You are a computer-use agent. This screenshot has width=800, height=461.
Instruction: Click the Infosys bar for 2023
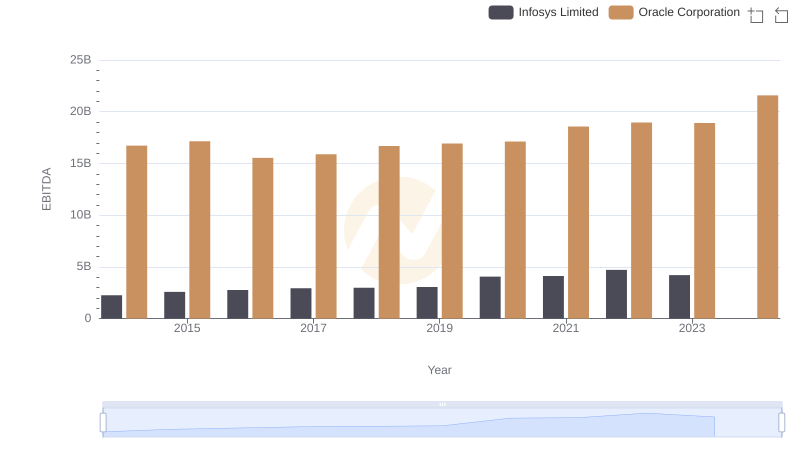click(680, 297)
